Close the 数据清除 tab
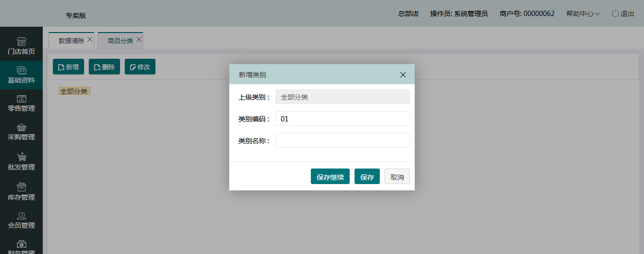This screenshot has height=254, width=644. click(90, 40)
